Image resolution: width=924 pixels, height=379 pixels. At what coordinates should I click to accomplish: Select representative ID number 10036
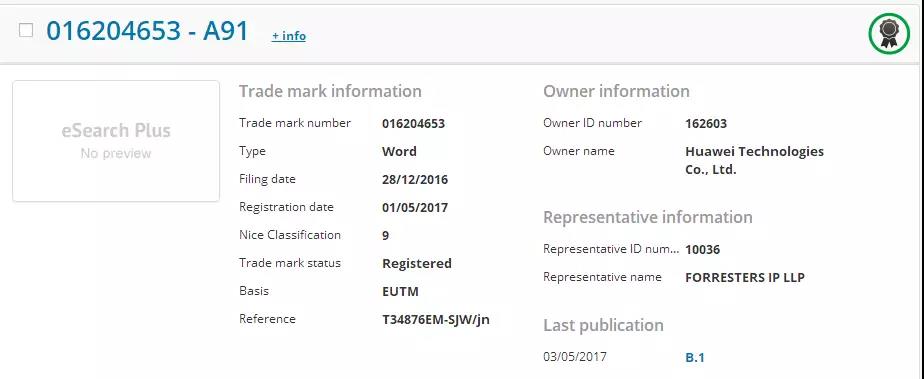pos(702,249)
